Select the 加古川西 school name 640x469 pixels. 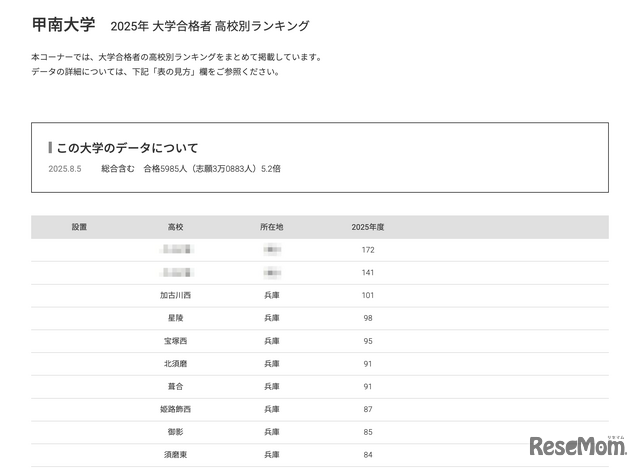[x=176, y=295]
